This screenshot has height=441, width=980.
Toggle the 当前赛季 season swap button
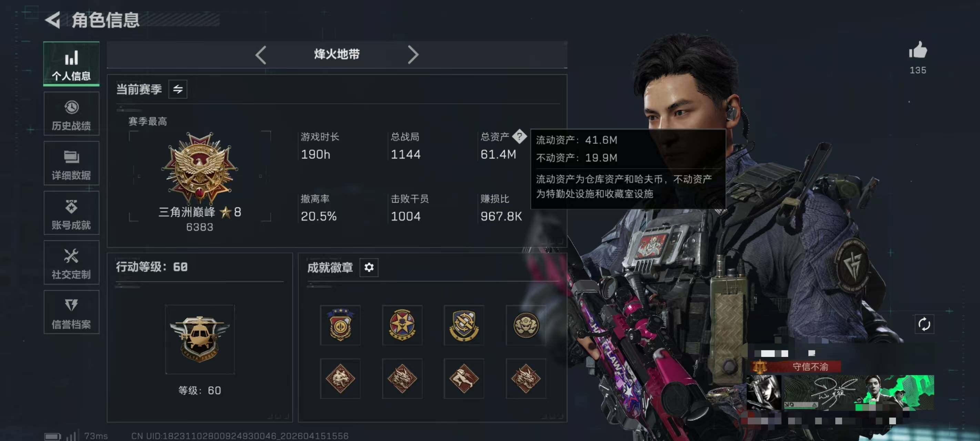click(178, 90)
